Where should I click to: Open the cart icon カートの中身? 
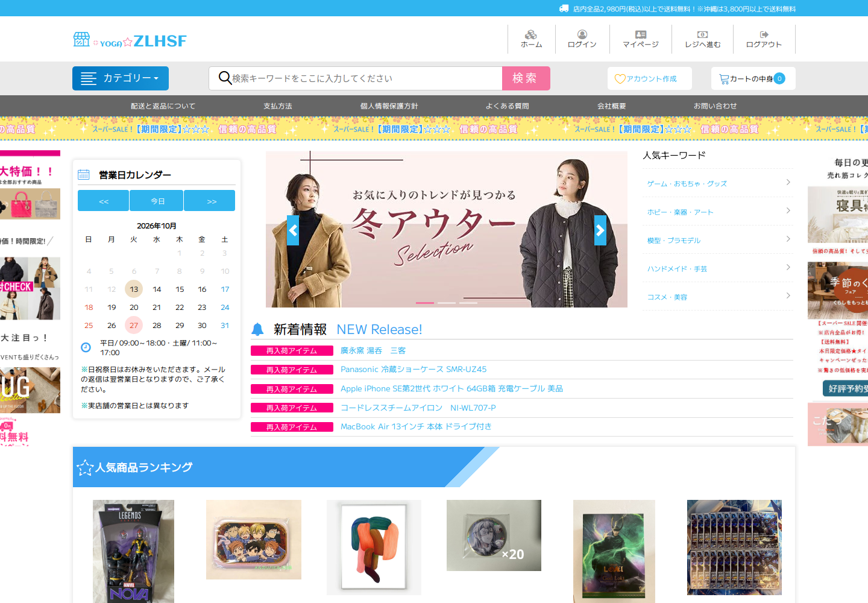coord(724,79)
